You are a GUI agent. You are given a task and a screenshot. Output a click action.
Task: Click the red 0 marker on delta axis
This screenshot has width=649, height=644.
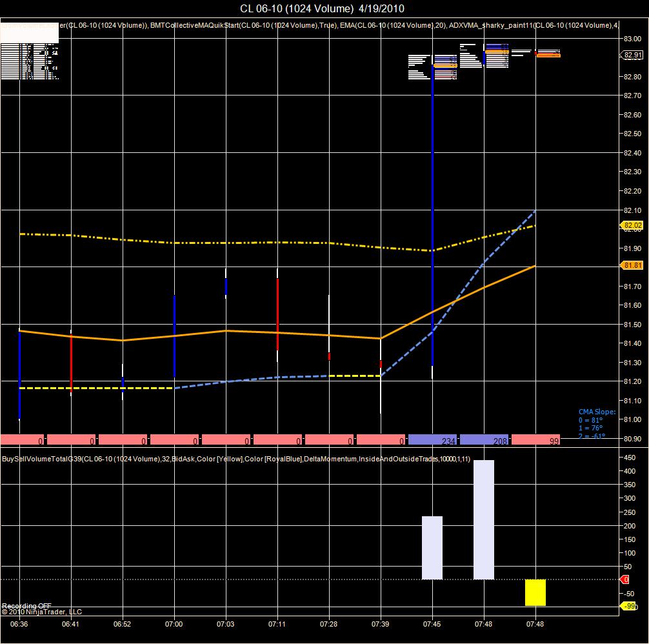(625, 579)
